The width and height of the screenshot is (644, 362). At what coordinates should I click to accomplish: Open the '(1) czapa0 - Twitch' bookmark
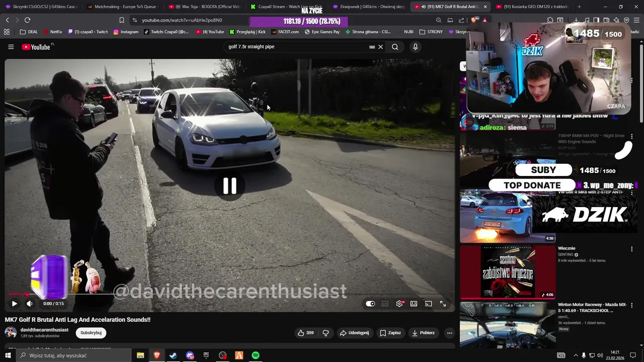88,32
